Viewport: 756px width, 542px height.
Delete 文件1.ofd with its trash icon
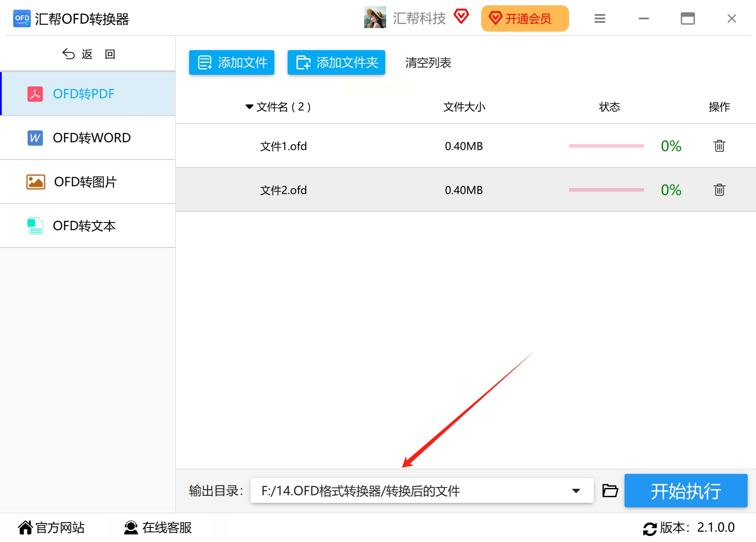coord(719,146)
